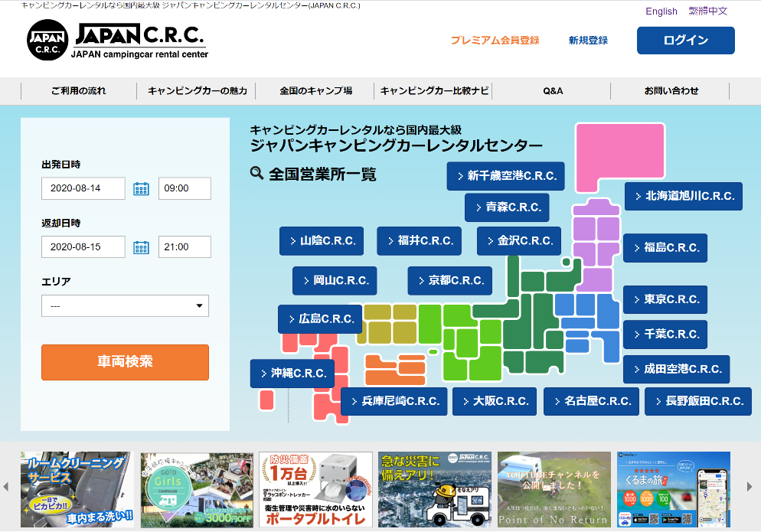Viewport: 761px width, 532px height.
Task: Click the blue ログイン button
Action: point(685,41)
